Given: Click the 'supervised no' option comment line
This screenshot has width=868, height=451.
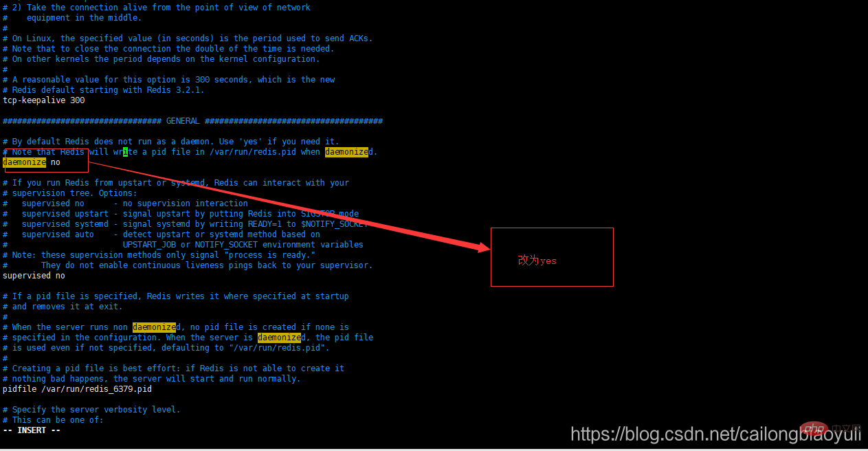Looking at the screenshot, I should [x=125, y=203].
